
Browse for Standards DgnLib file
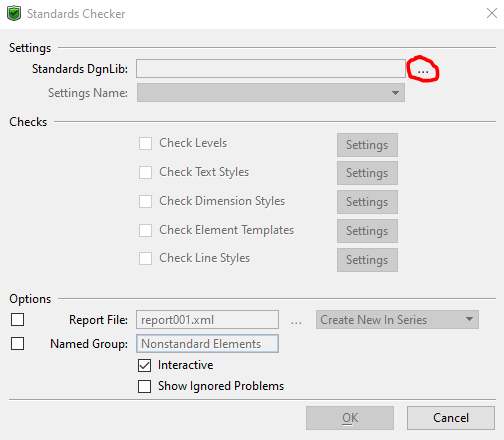click(423, 70)
